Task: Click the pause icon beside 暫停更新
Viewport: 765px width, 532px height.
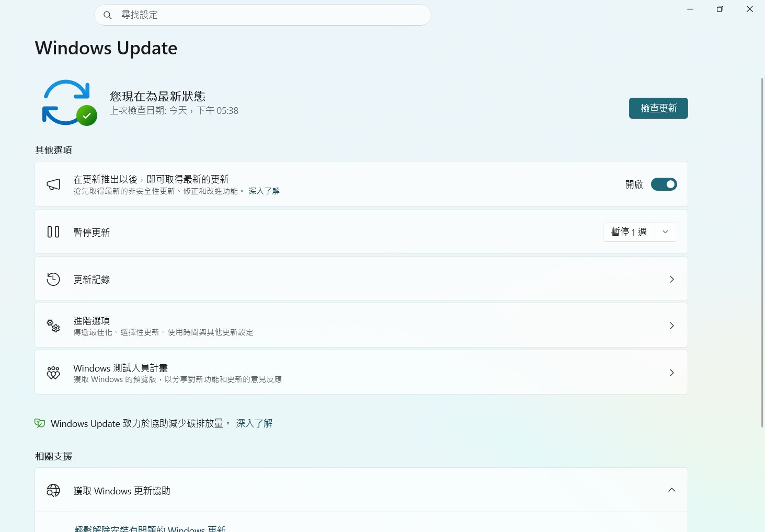Action: 53,232
